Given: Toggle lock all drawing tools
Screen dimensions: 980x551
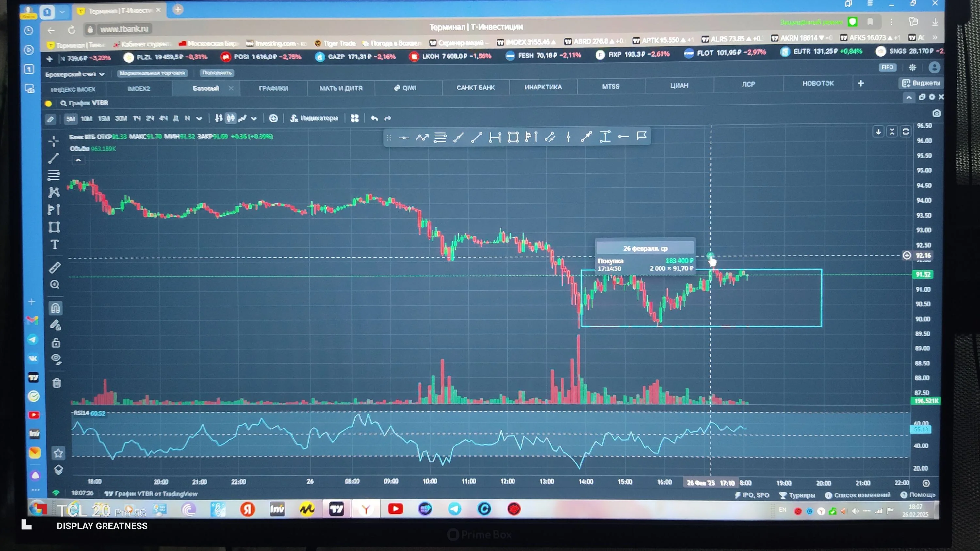Looking at the screenshot, I should coord(56,343).
